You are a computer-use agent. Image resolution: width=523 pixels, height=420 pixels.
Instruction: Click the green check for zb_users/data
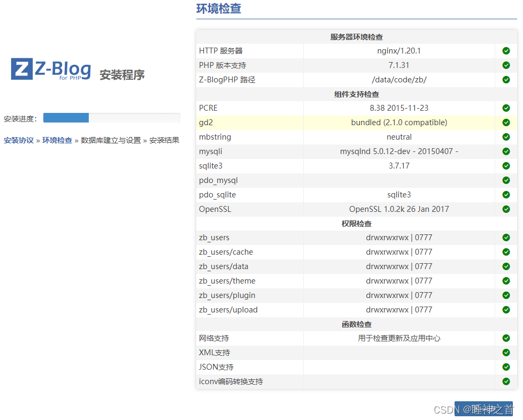coord(506,266)
